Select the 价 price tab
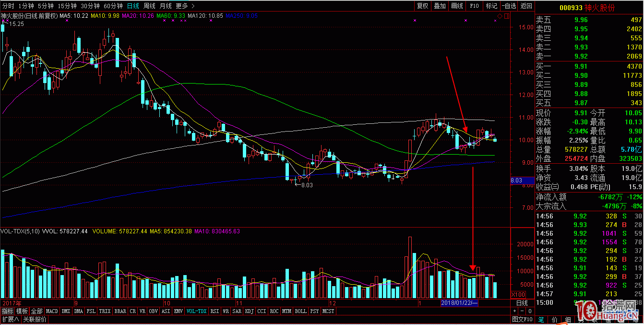 tap(554, 320)
